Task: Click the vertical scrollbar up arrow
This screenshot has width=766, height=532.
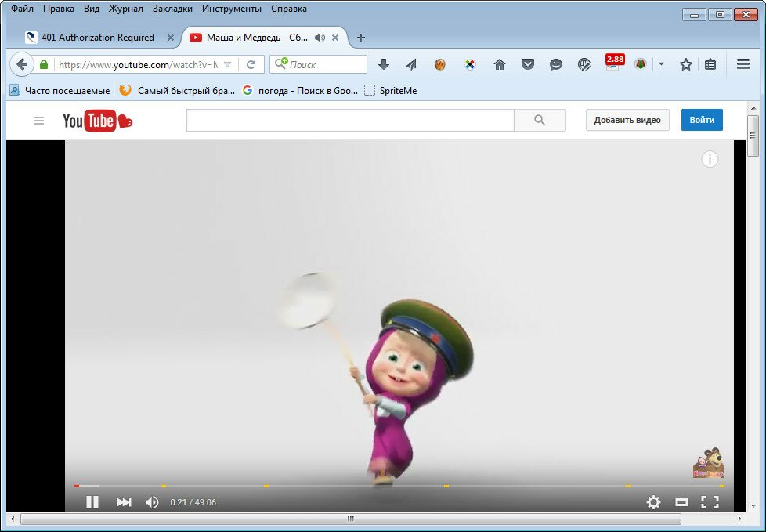Action: point(753,107)
